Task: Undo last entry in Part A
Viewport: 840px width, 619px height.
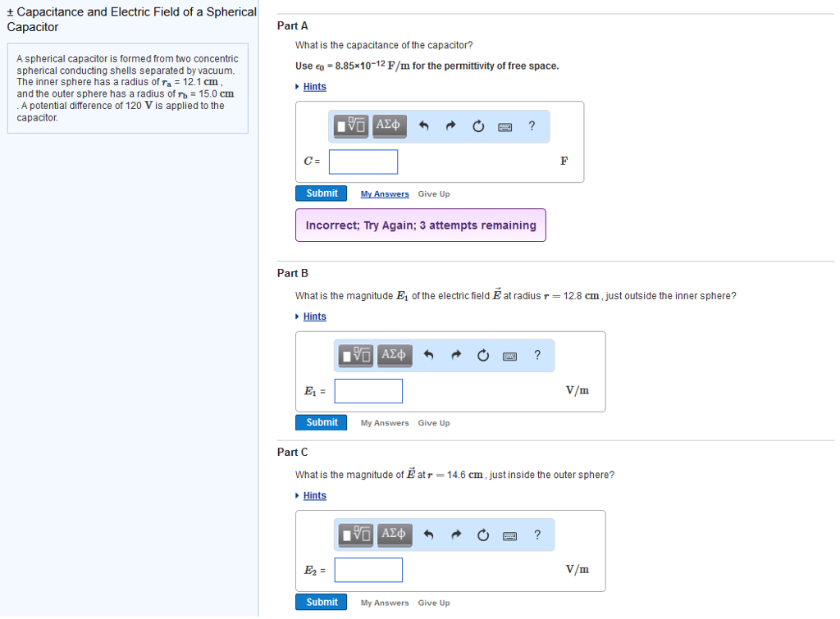Action: coord(424,125)
